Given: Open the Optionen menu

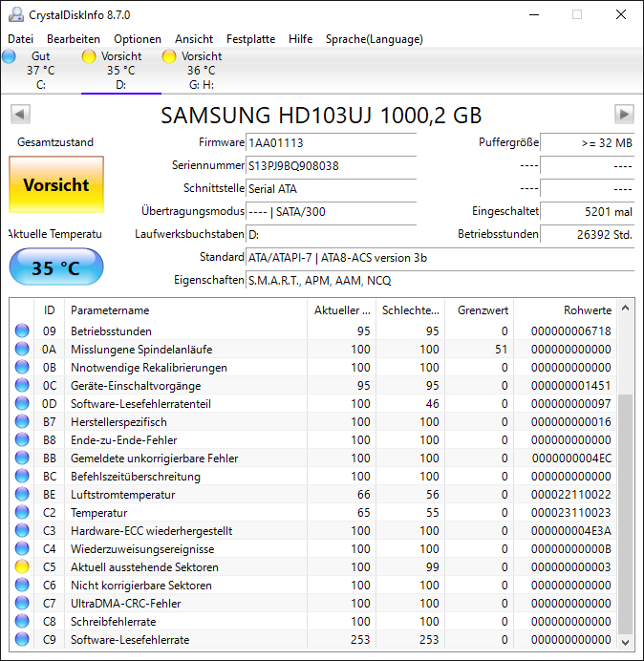Looking at the screenshot, I should tap(138, 39).
